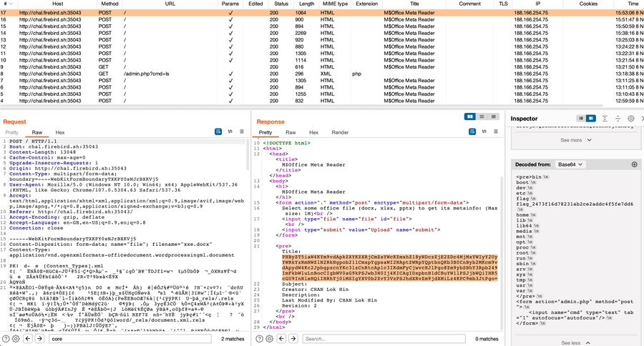Switch Response view to Render tab
Image resolution: width=644 pixels, height=346 pixels.
click(x=340, y=132)
